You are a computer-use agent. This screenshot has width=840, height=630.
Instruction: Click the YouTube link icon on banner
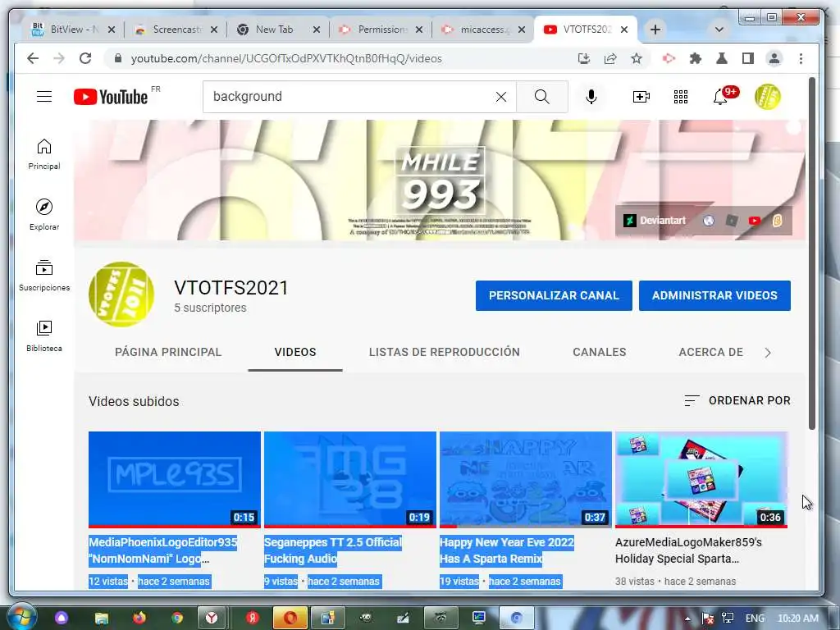coord(755,220)
